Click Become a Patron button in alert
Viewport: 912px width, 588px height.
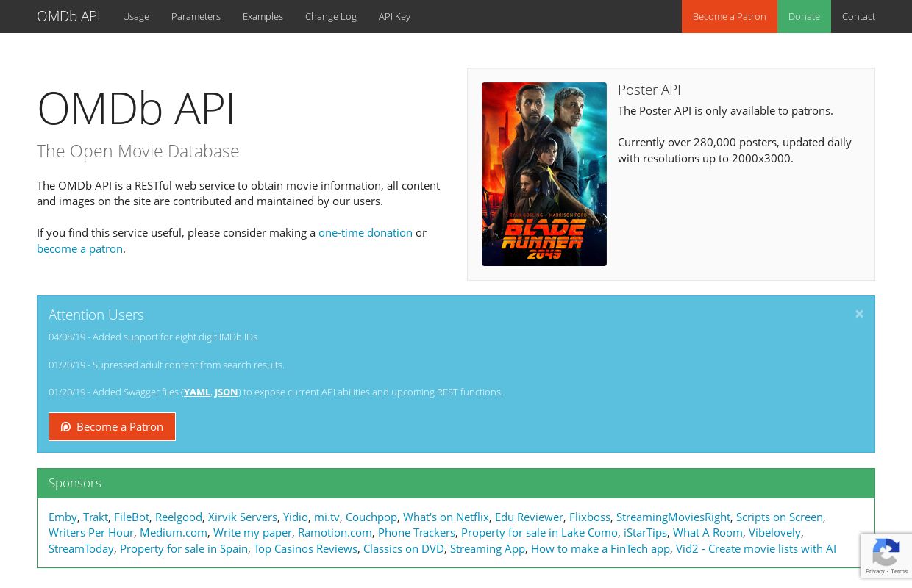tap(112, 426)
